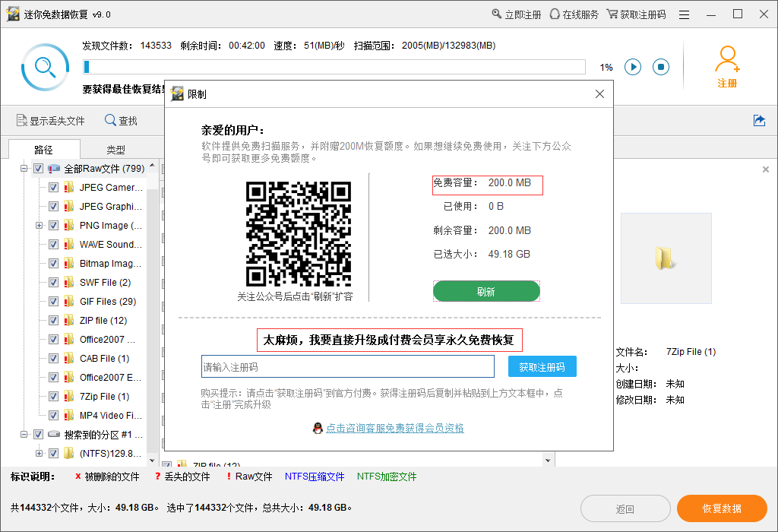Viewport: 778px width, 532px height.
Task: Toggle the 全部Raw文件 checkbox
Action: pos(38,169)
